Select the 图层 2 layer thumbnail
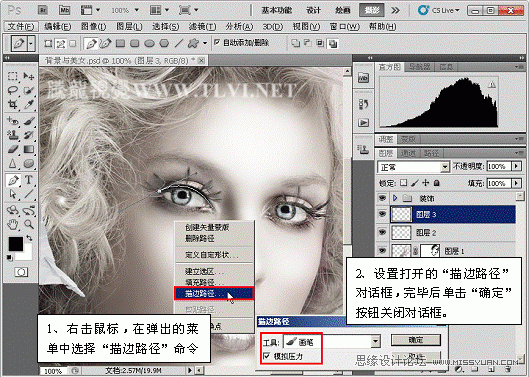The width and height of the screenshot is (529, 377). pos(401,232)
